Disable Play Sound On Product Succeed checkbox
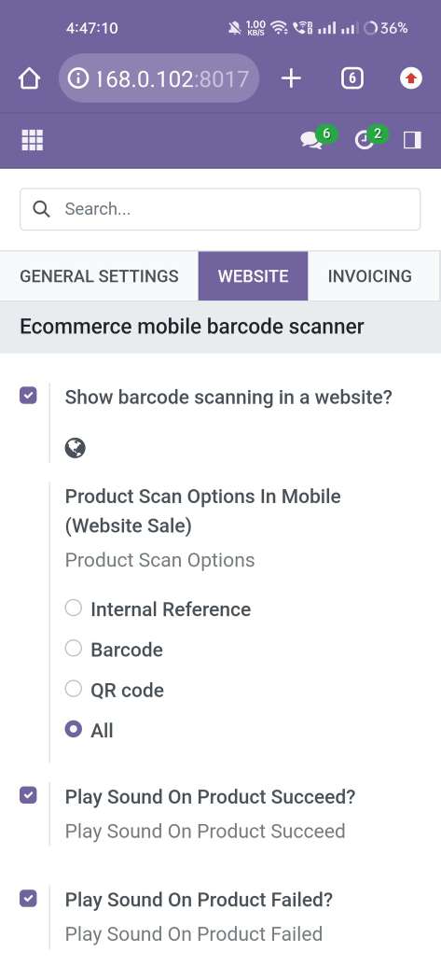Viewport: 441px width, 980px height. [x=28, y=795]
